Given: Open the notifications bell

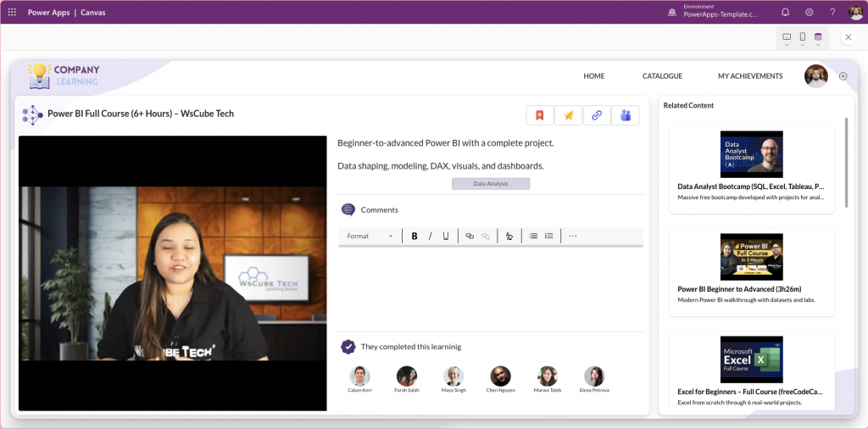Looking at the screenshot, I should (785, 12).
